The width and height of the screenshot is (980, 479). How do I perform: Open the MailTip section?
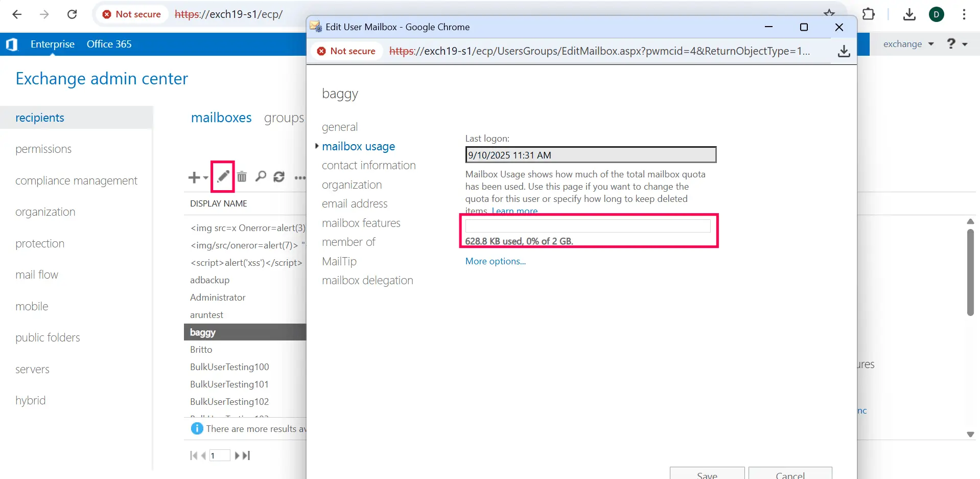(x=339, y=261)
